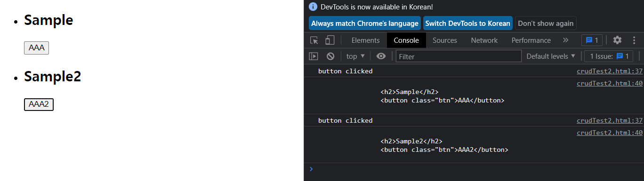Open the Network tab
Viewport: 644px width, 181px height.
(484, 40)
